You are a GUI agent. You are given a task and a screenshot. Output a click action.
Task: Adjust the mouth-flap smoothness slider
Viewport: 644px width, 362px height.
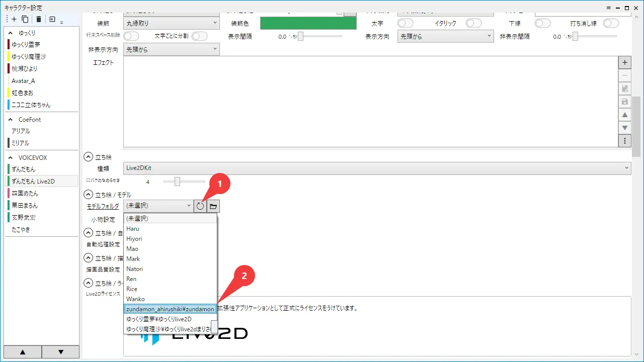click(184, 182)
